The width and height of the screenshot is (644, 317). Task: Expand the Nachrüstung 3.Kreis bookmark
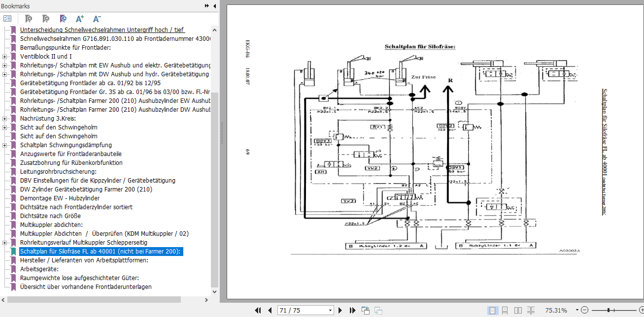click(4, 119)
